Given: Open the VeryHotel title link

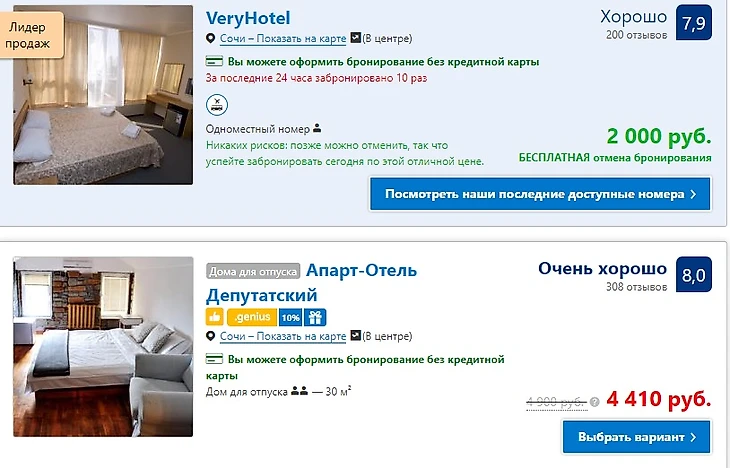Looking at the screenshot, I should [248, 18].
